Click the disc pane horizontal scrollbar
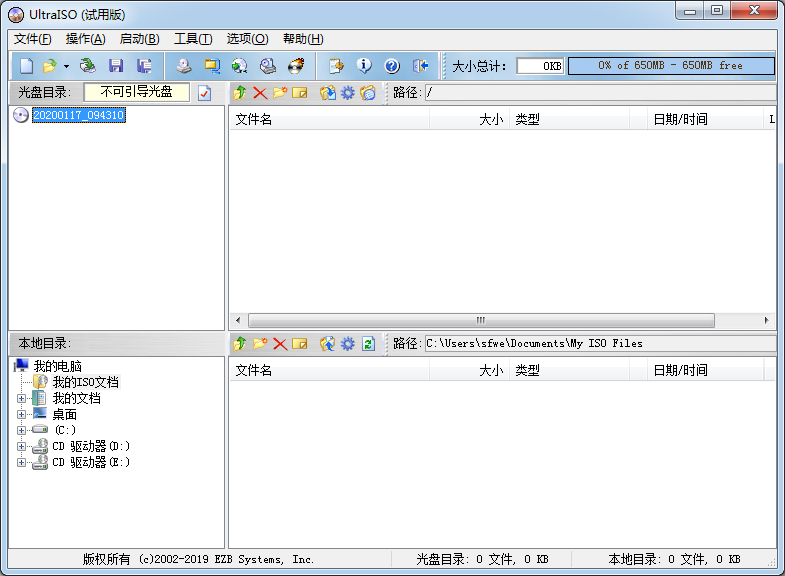Viewport: 785px width, 576px height. coord(480,321)
